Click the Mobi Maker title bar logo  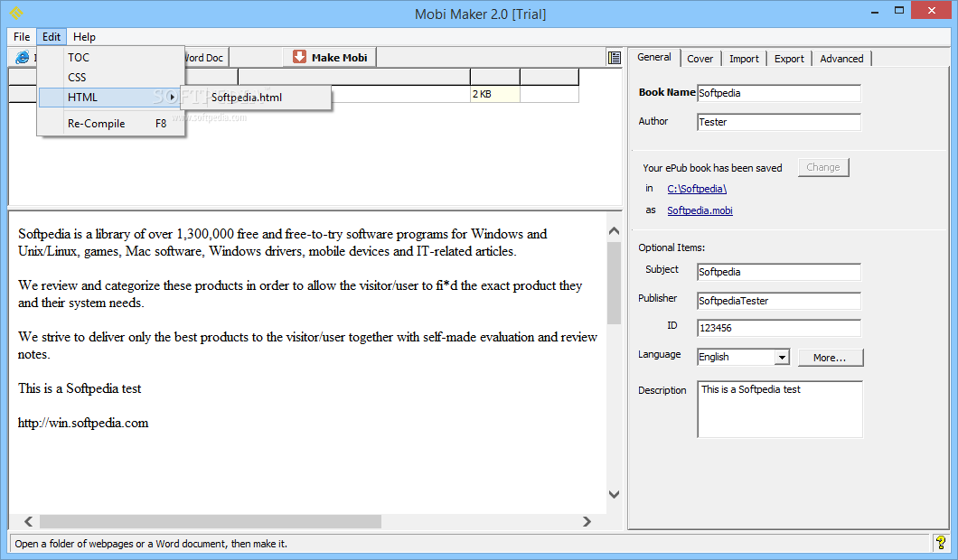pyautogui.click(x=16, y=13)
